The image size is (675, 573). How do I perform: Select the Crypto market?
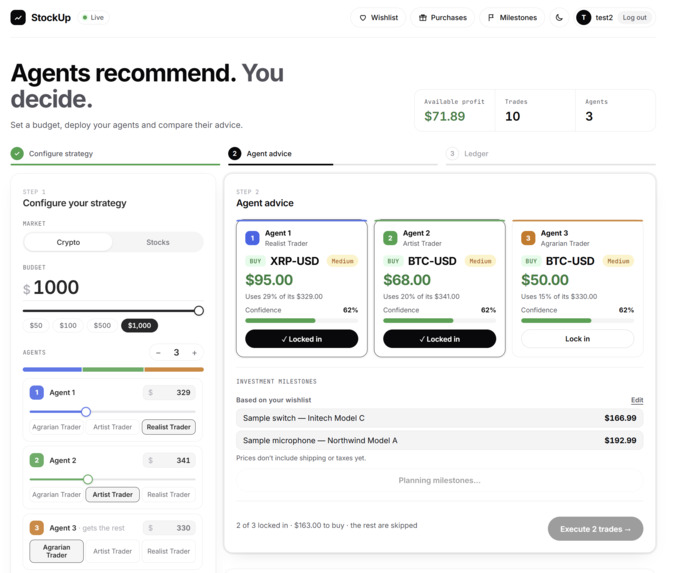[x=68, y=242]
